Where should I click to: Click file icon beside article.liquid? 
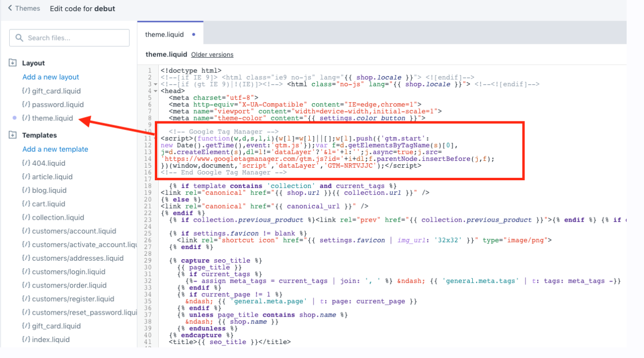[27, 177]
